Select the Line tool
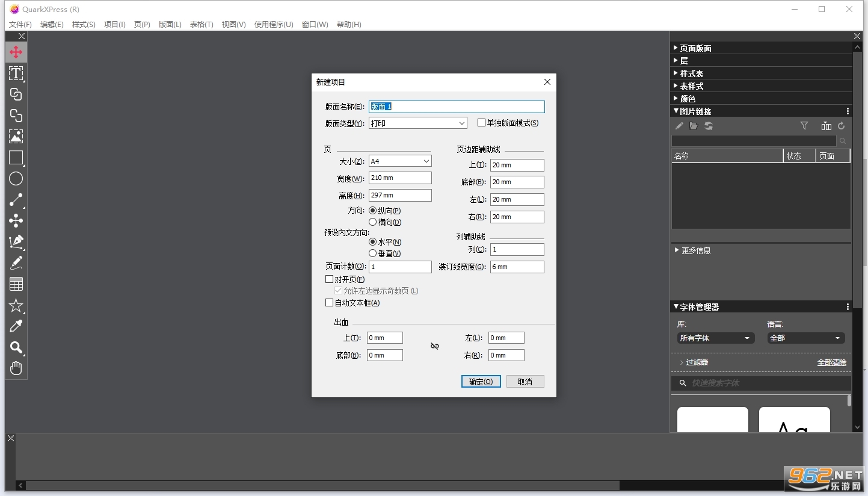 pos(16,200)
